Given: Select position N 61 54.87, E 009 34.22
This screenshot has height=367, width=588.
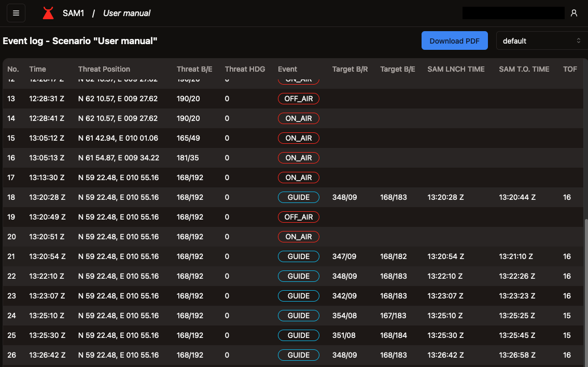Looking at the screenshot, I should [119, 158].
